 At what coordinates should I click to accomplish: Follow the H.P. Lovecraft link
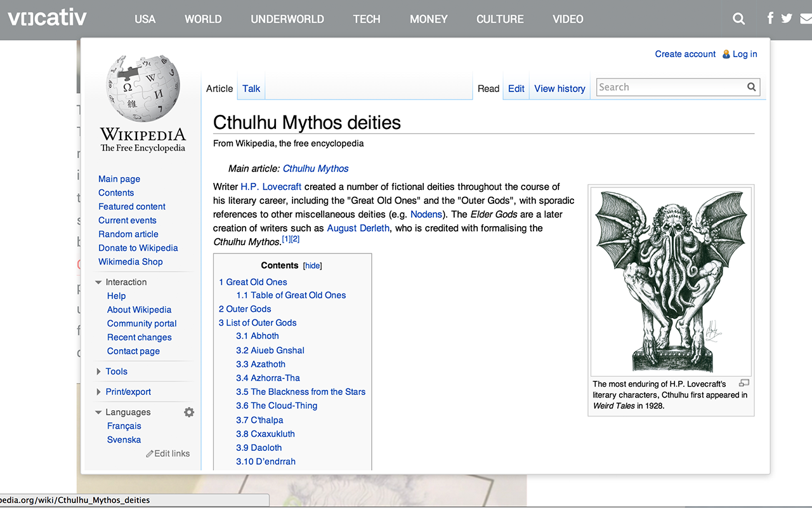pos(271,187)
